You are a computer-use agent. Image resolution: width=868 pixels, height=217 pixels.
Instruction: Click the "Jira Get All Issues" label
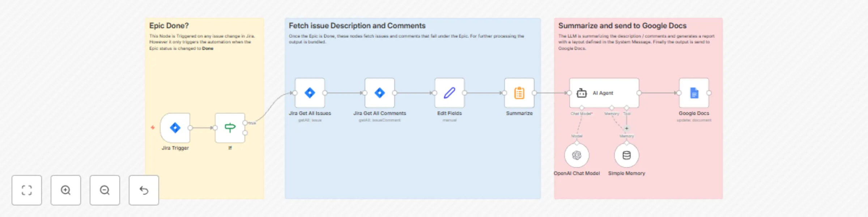click(x=310, y=113)
